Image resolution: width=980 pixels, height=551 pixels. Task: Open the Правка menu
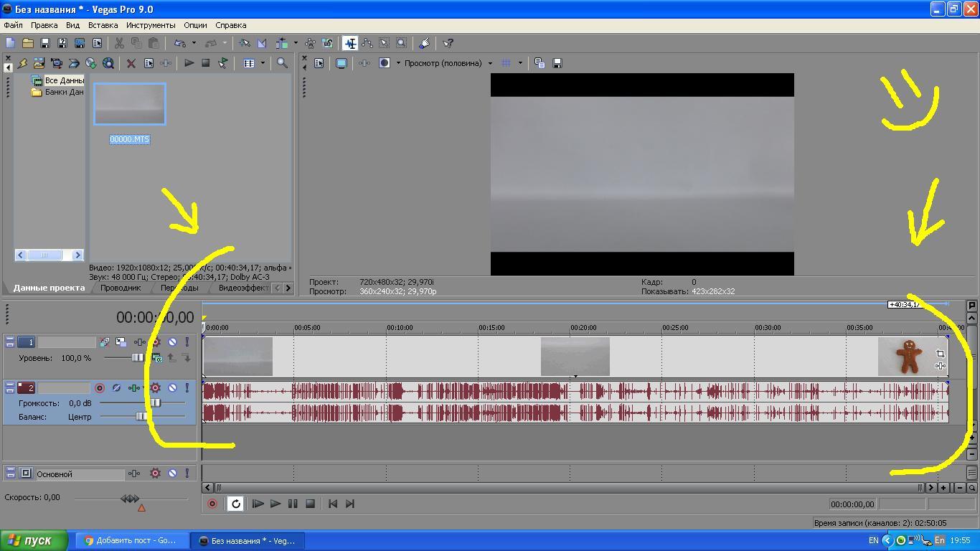pos(44,25)
